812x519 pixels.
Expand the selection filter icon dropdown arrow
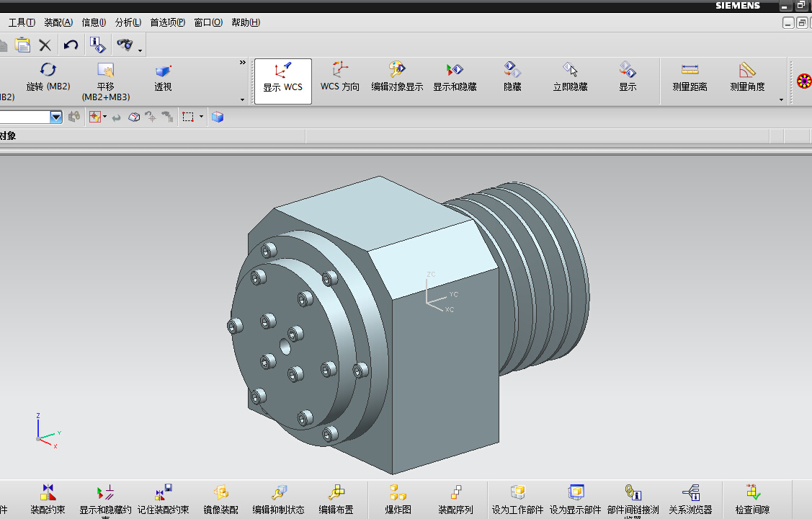(104, 117)
